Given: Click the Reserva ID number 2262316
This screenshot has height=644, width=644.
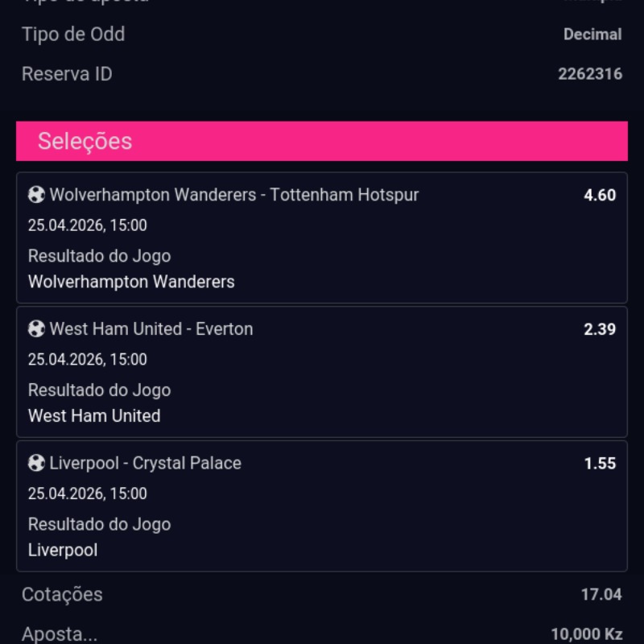Looking at the screenshot, I should click(x=590, y=74).
